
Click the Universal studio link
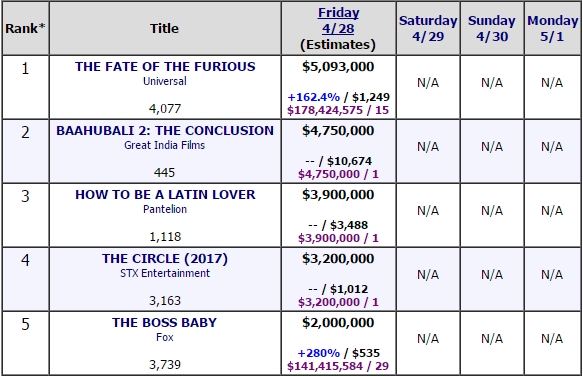coord(165,81)
